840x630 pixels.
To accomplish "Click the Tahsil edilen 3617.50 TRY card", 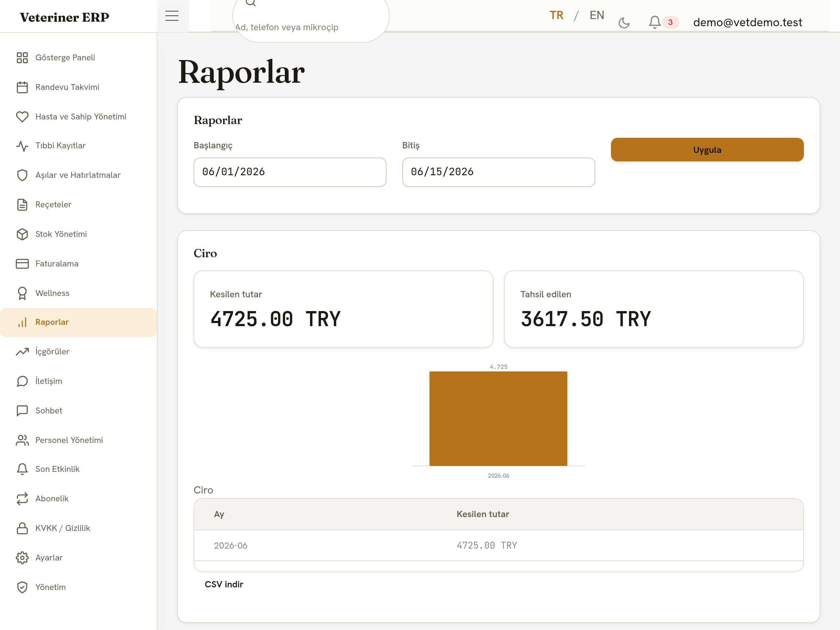I will pos(654,309).
